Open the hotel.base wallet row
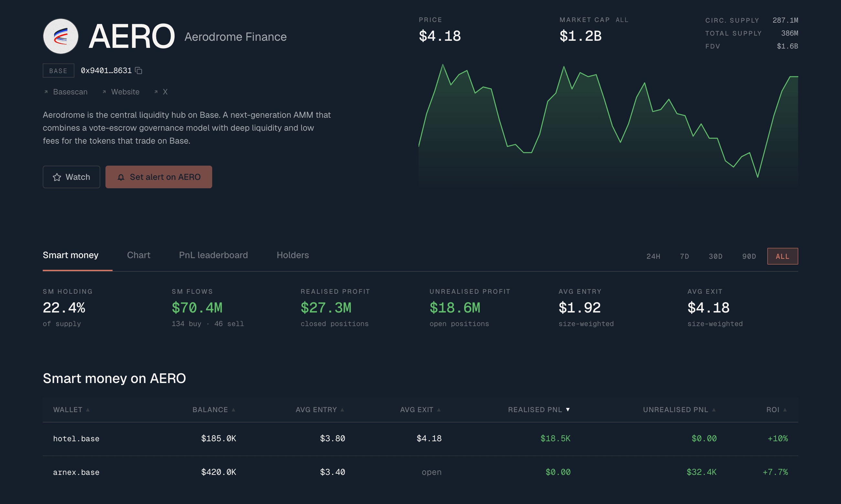841x504 pixels. coord(420,439)
